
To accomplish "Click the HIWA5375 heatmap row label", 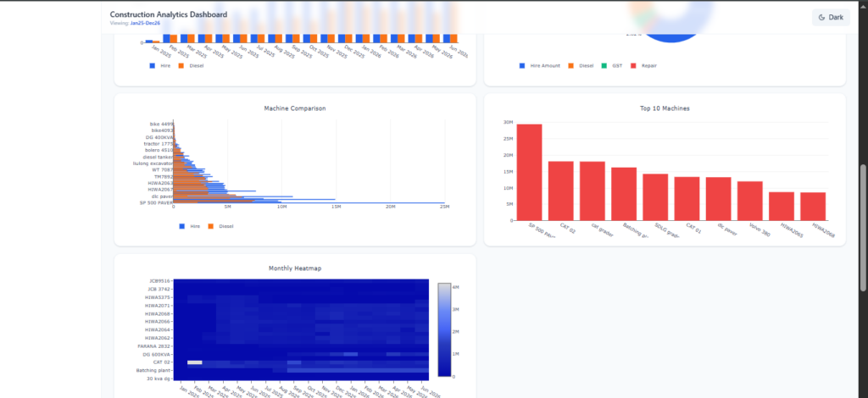I will [158, 297].
